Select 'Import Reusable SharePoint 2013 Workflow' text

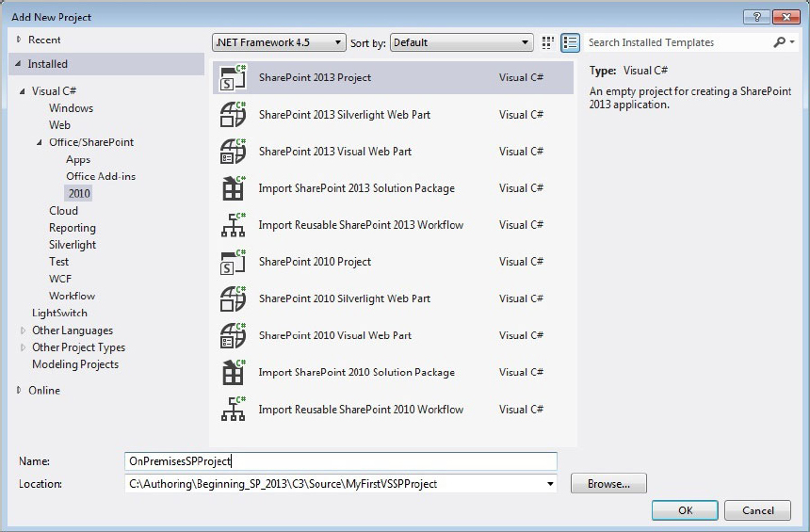point(361,225)
